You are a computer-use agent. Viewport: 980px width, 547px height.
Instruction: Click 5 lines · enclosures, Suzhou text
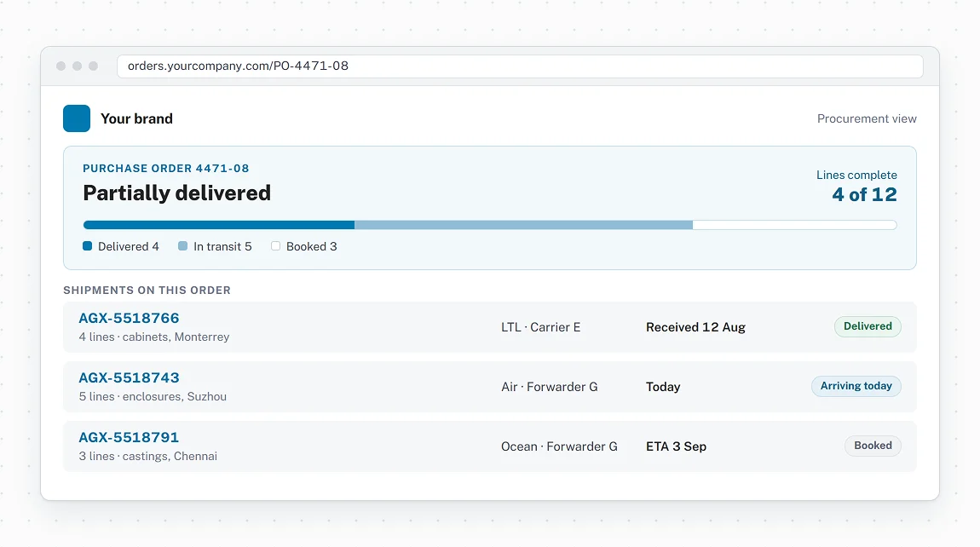click(153, 397)
